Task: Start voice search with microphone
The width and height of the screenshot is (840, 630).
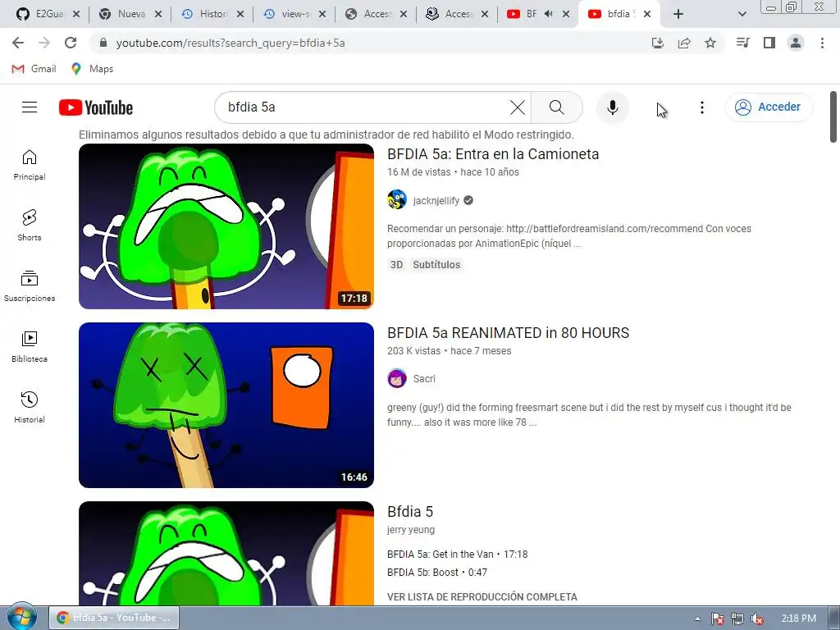Action: click(x=612, y=107)
